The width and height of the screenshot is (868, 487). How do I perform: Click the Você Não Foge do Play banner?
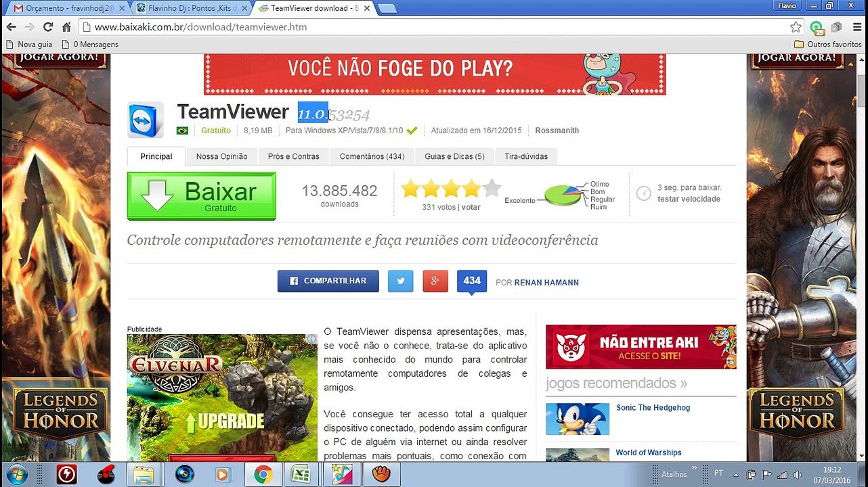(435, 74)
